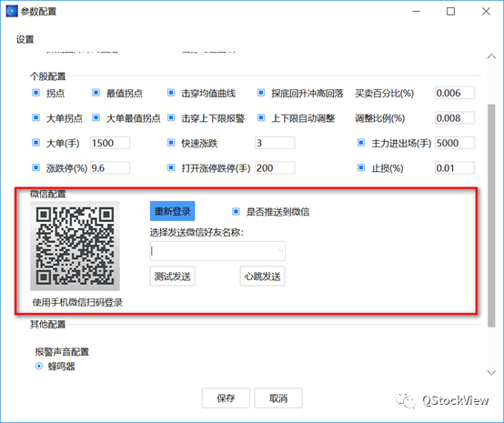Click the 快速涨跌 field with 3
The height and width of the screenshot is (423, 504).
pyautogui.click(x=275, y=143)
